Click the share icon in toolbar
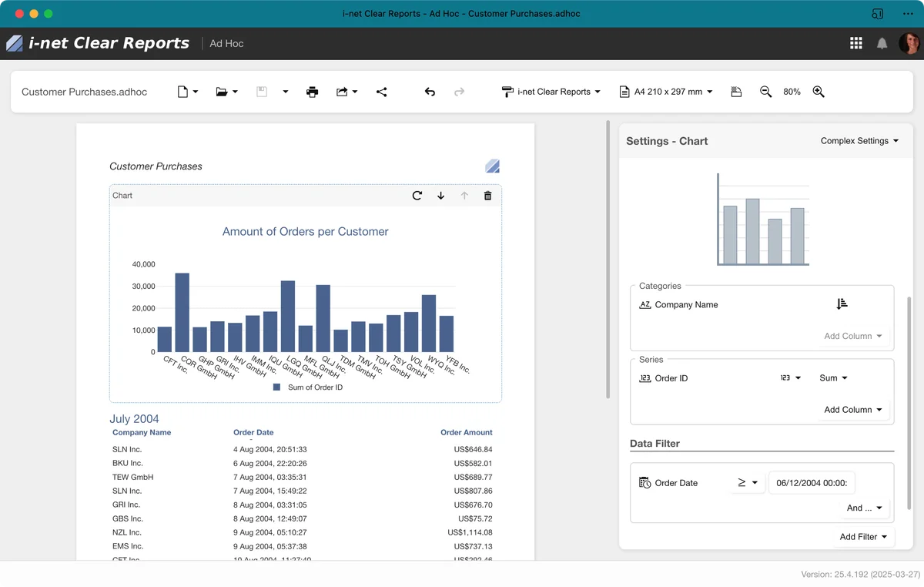 point(381,92)
